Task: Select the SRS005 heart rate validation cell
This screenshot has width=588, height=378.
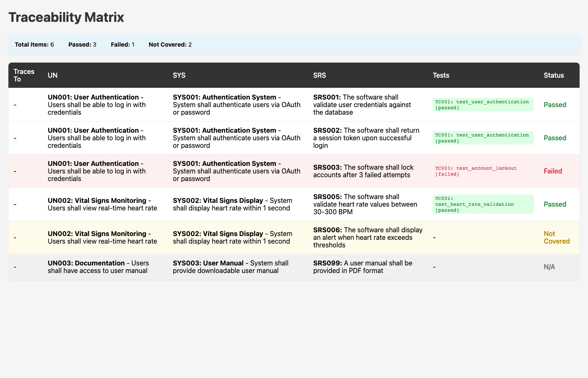Action: [x=368, y=204]
